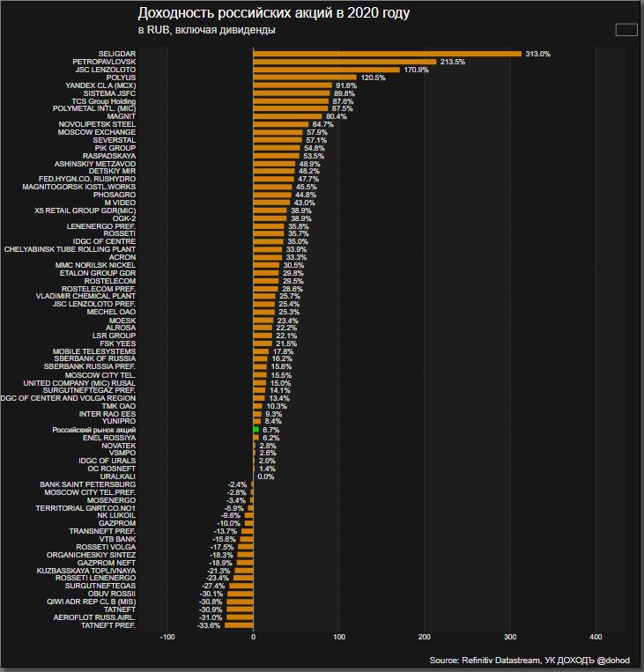Click the subtitle "в RUB, включая дивиденды"
The height and width of the screenshot is (672, 644).
click(x=207, y=30)
